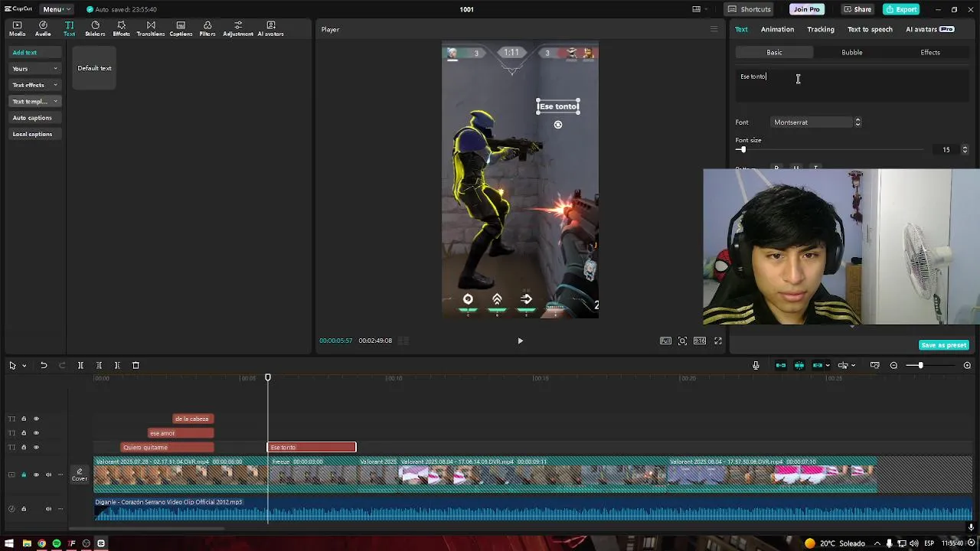Image resolution: width=980 pixels, height=551 pixels.
Task: Open the Stickers panel
Action: (x=95, y=29)
